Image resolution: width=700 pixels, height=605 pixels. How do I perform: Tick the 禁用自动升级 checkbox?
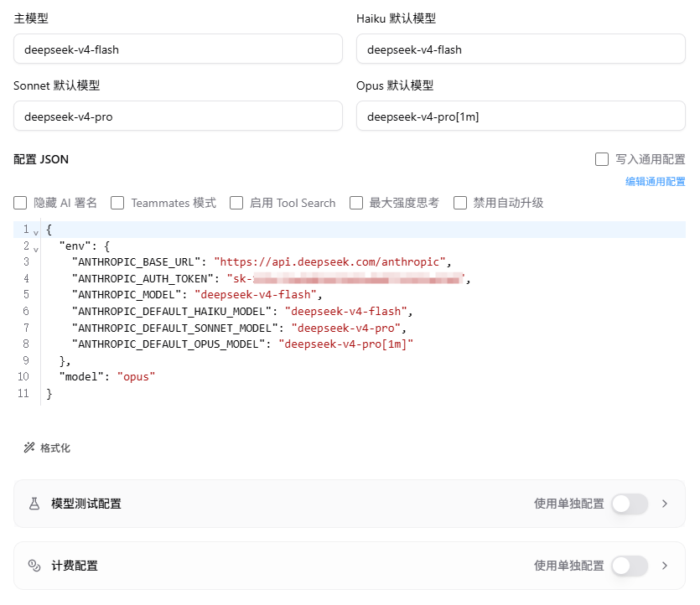coord(460,203)
